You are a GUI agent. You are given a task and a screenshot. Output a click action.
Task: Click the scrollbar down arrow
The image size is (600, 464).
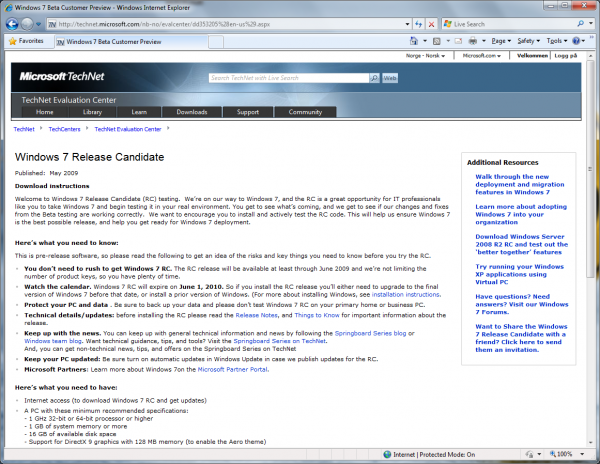pos(590,443)
